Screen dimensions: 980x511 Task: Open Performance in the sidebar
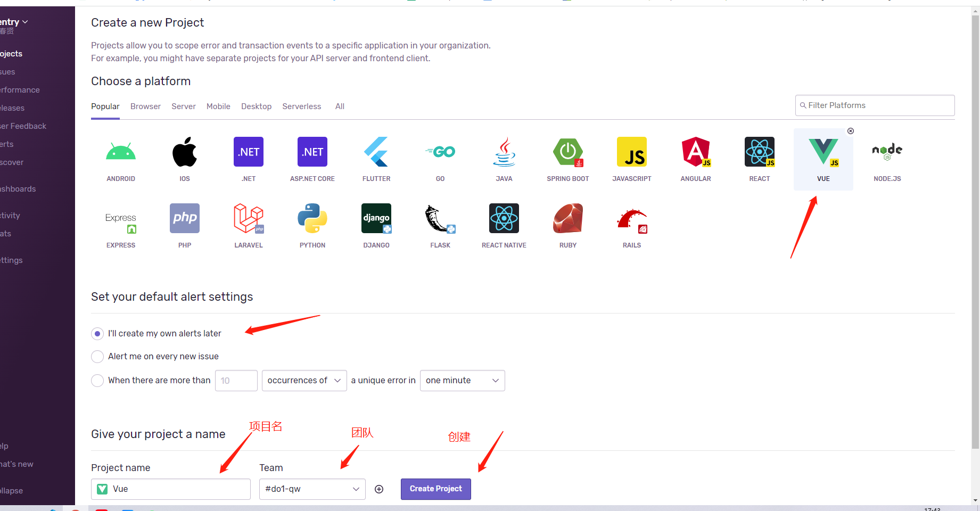point(20,90)
